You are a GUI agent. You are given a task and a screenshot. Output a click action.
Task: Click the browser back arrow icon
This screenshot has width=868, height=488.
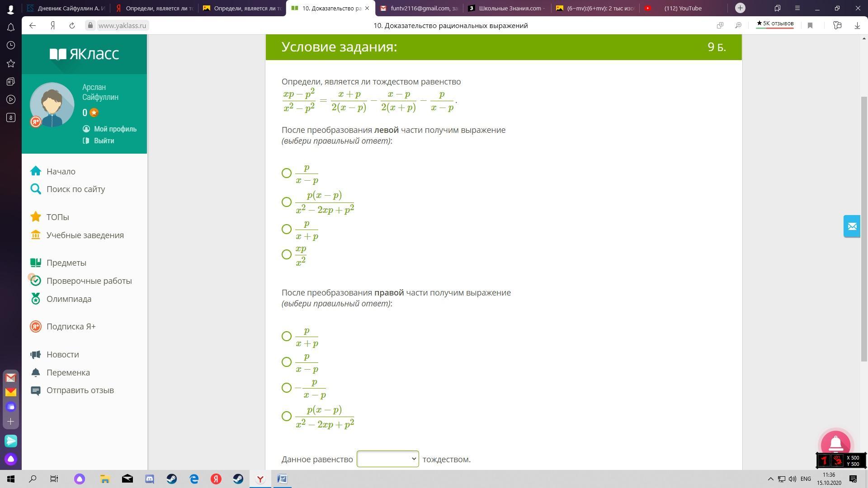click(33, 26)
